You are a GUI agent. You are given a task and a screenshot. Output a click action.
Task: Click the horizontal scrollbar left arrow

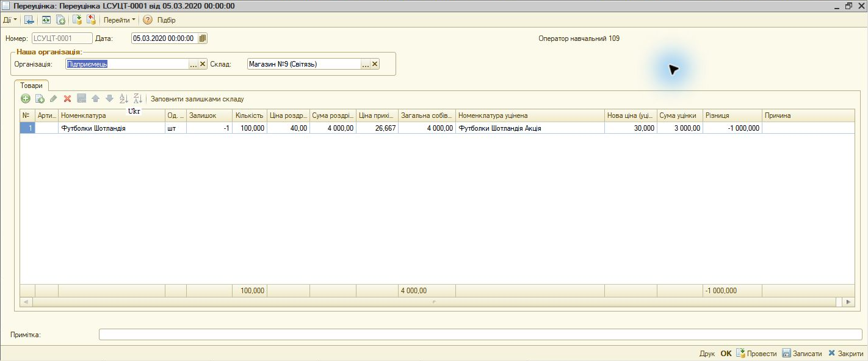coord(26,302)
